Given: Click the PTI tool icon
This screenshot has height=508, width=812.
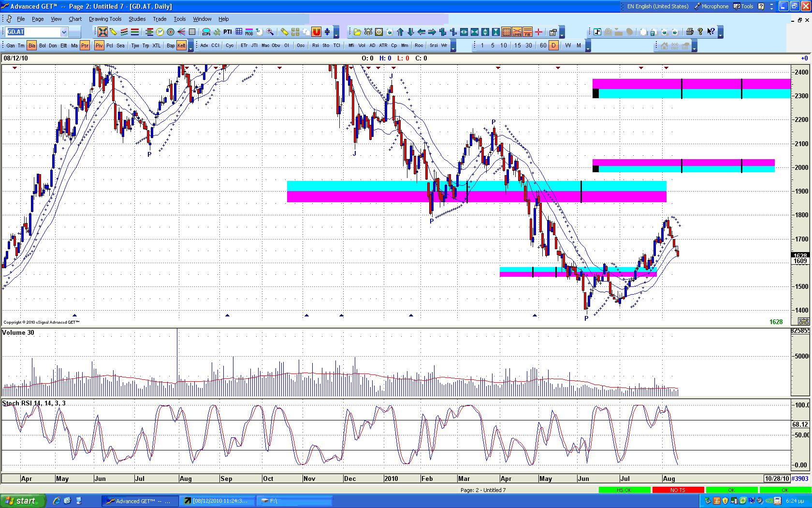Looking at the screenshot, I should (x=227, y=32).
